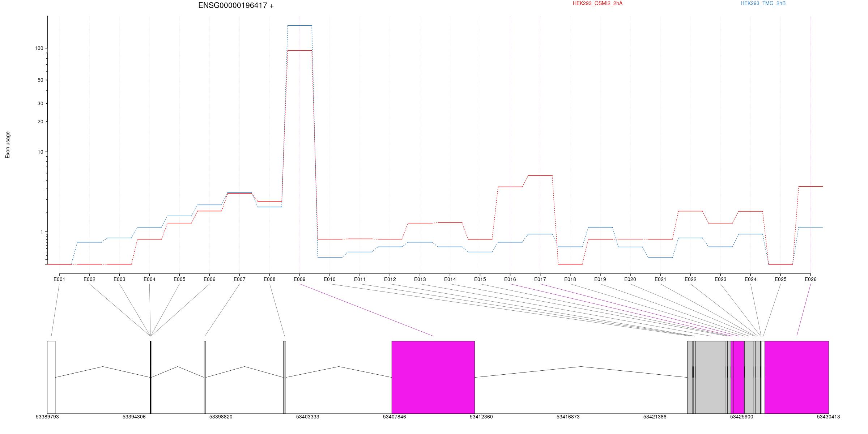
Task: Click exon label E023
Action: point(720,279)
